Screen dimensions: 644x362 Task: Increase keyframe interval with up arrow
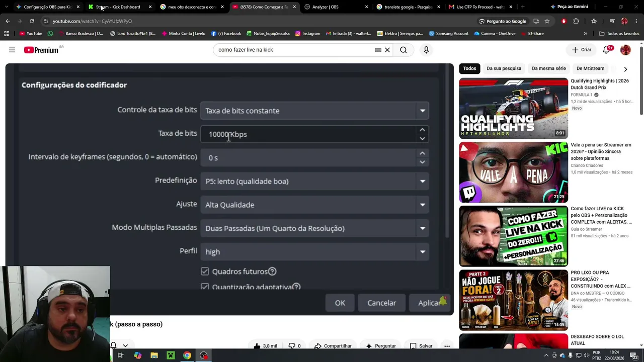[x=422, y=154]
